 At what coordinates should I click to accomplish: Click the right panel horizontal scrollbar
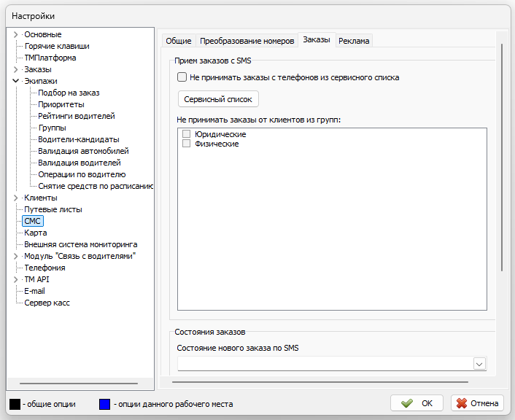click(320, 382)
